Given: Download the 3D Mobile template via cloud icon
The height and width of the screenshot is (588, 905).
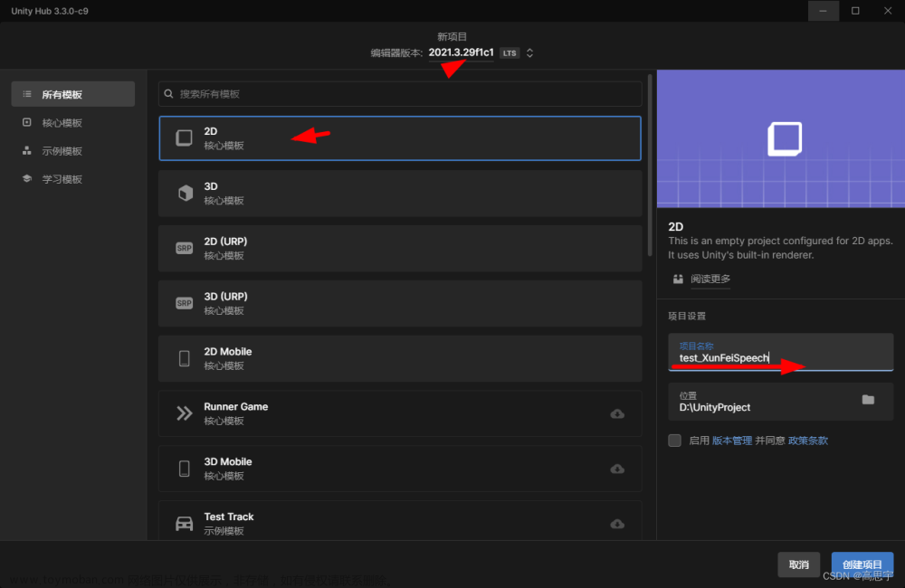Looking at the screenshot, I should click(617, 469).
